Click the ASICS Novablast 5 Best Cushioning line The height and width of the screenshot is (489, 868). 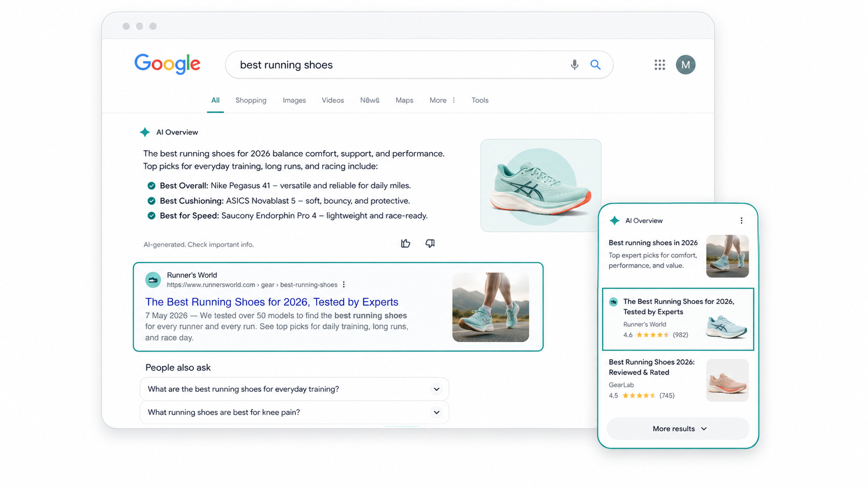point(284,201)
